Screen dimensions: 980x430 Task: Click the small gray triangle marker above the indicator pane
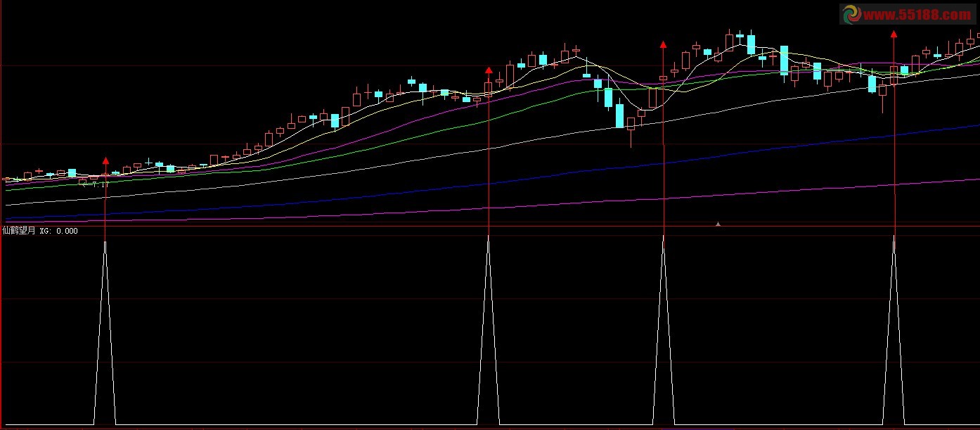[x=718, y=224]
